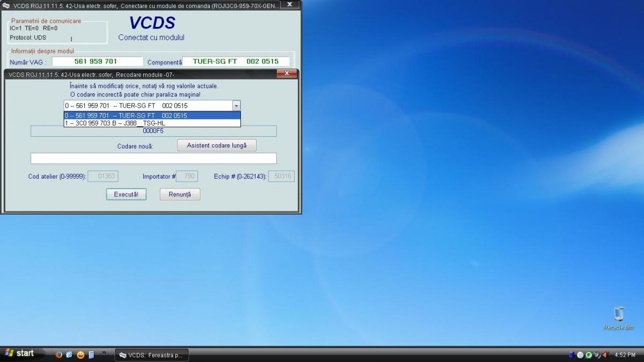644x362 pixels.
Task: Open Firefox from the quick launch bar
Action: [59, 354]
